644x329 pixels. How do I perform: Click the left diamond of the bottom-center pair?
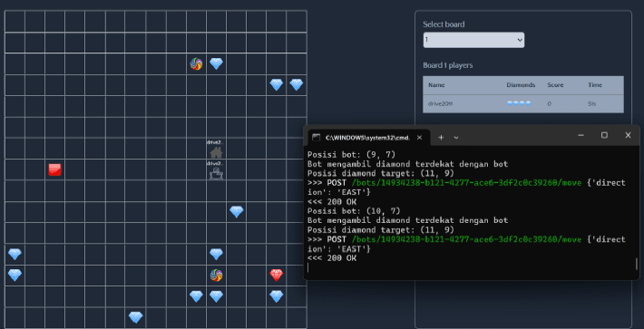point(196,296)
